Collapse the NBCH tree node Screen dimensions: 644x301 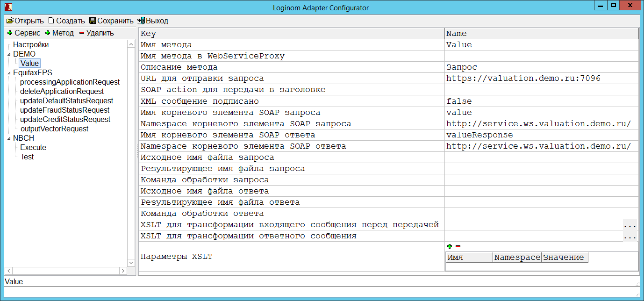(x=9, y=138)
